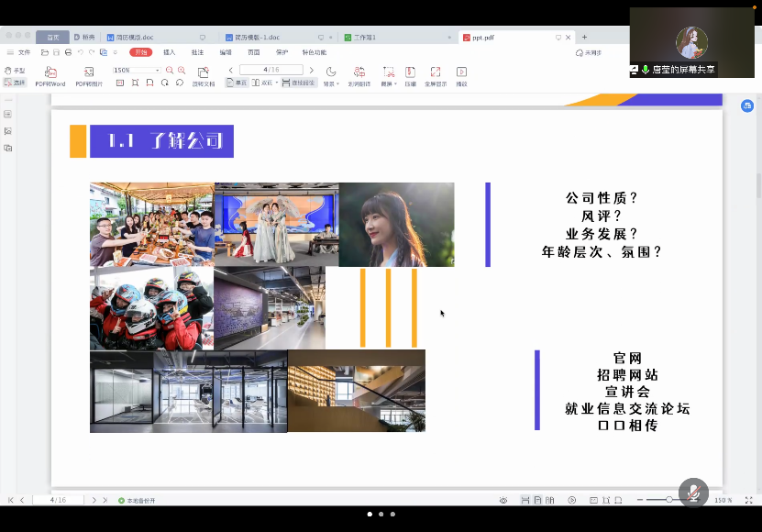
Task: Open the 划词翻译 translate tool
Action: [359, 72]
